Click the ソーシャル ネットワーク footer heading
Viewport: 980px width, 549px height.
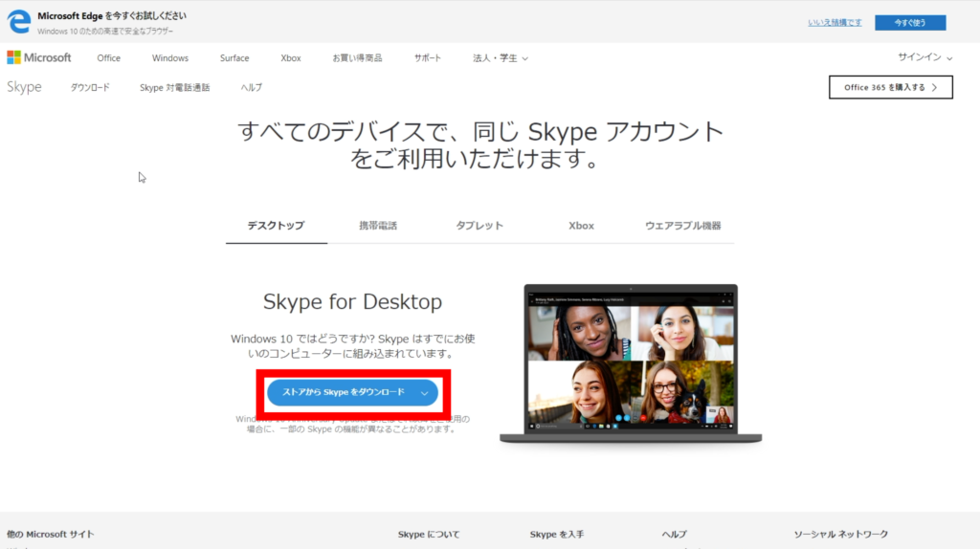coord(840,534)
